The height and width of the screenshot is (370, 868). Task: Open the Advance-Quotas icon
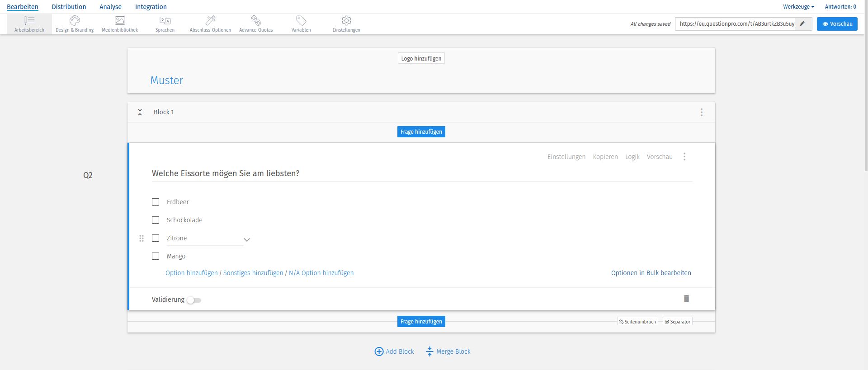[256, 20]
